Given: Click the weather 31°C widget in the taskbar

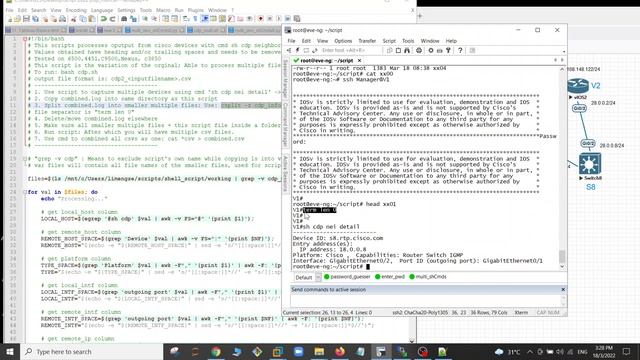Looking at the screenshot, I should (507, 351).
